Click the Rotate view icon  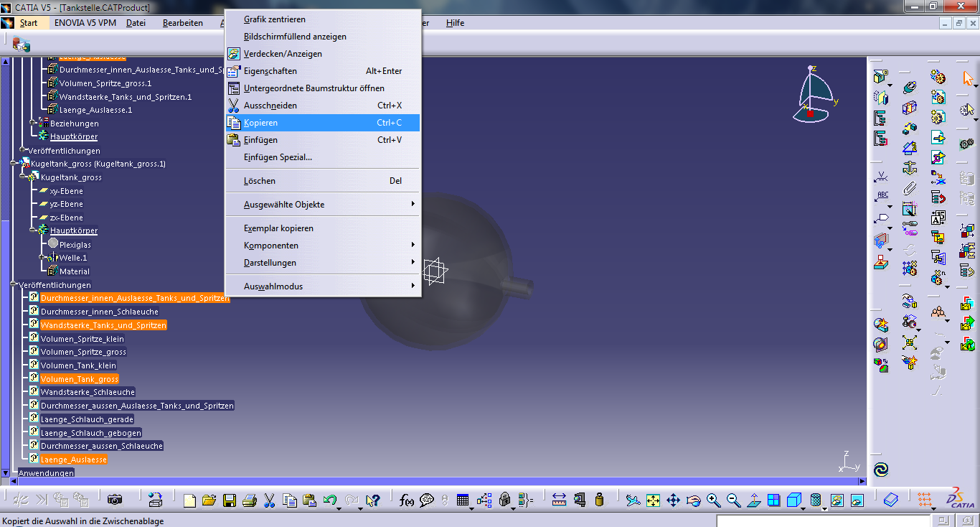pos(693,500)
